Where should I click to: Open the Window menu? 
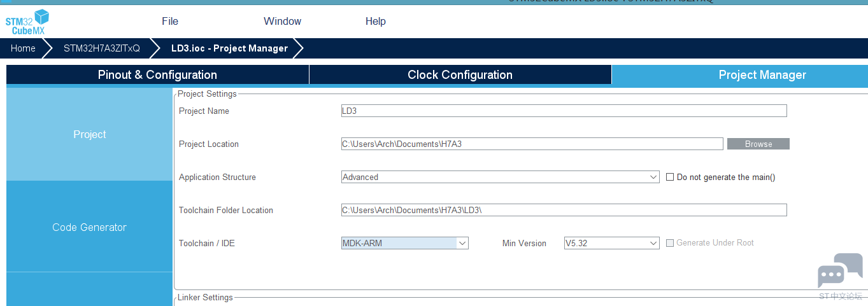[283, 22]
